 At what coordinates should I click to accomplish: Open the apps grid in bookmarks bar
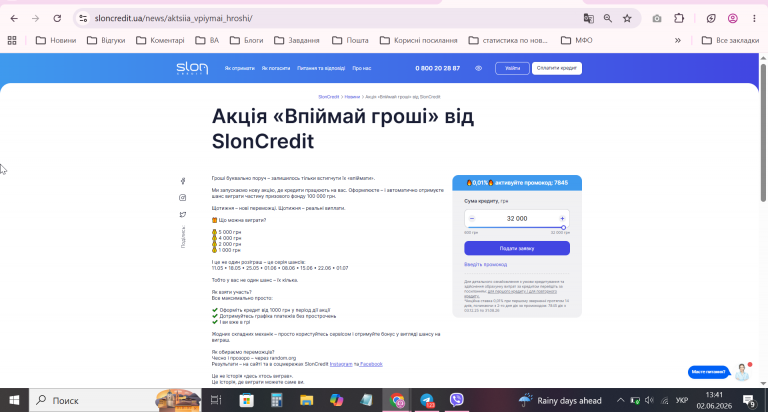click(12, 40)
